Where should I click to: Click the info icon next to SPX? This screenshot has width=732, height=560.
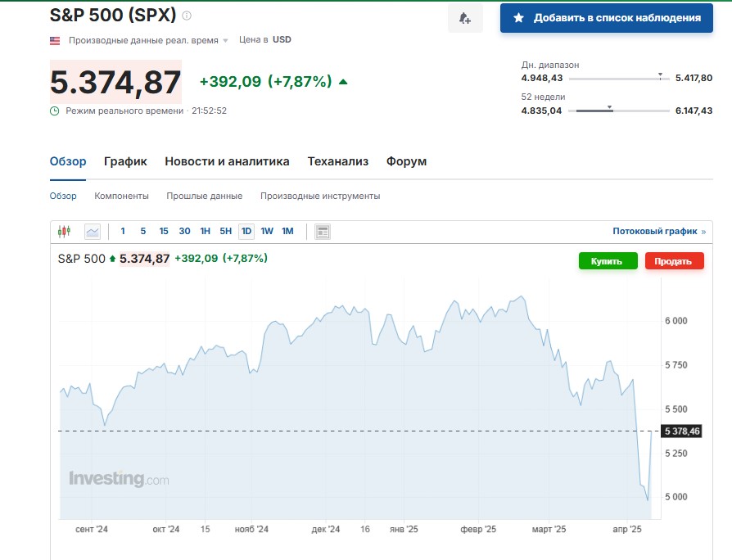(187, 16)
